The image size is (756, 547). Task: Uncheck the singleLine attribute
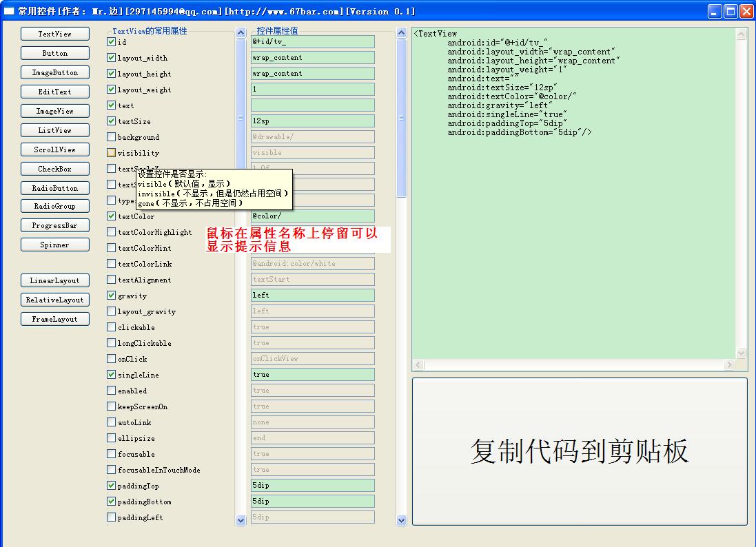pyautogui.click(x=112, y=375)
